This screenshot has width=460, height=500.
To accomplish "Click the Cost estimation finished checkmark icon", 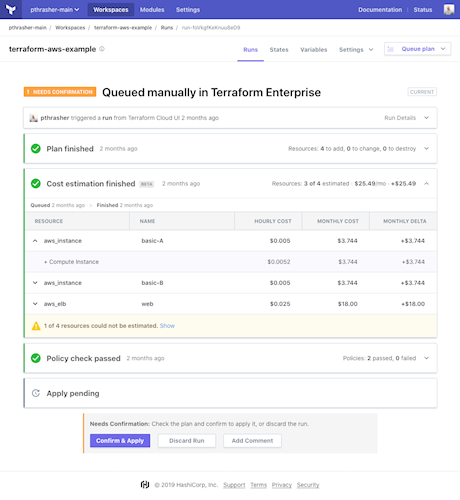I will [x=36, y=184].
